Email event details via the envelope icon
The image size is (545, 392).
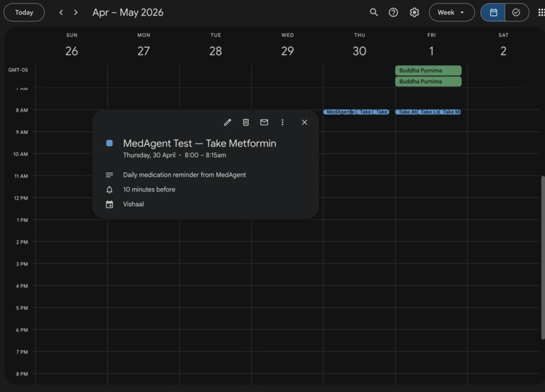point(264,122)
